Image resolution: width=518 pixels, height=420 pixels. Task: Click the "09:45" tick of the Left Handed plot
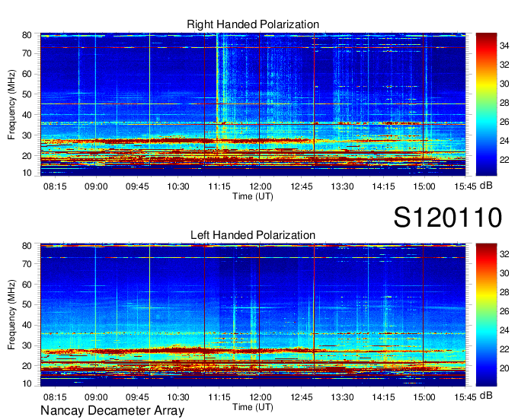[137, 397]
